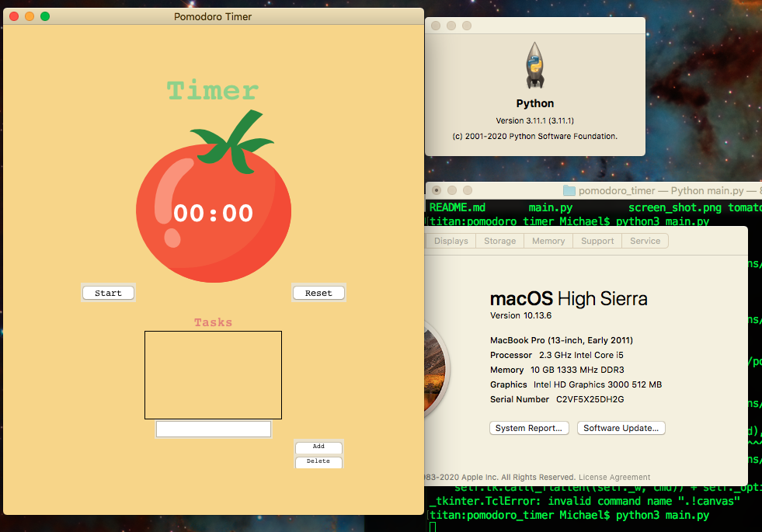Select the Support tab
This screenshot has height=532, width=762.
597,241
